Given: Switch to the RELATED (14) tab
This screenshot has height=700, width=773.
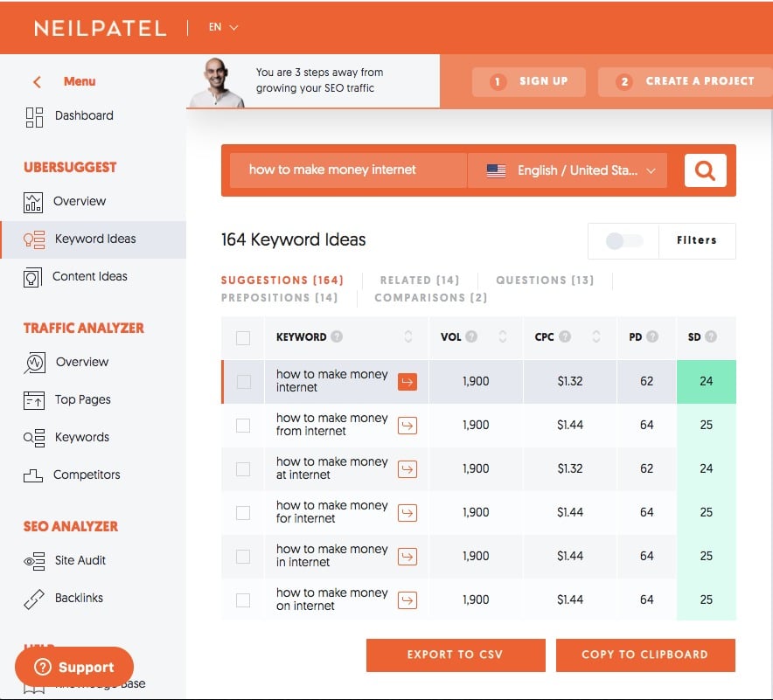Looking at the screenshot, I should pyautogui.click(x=420, y=281).
